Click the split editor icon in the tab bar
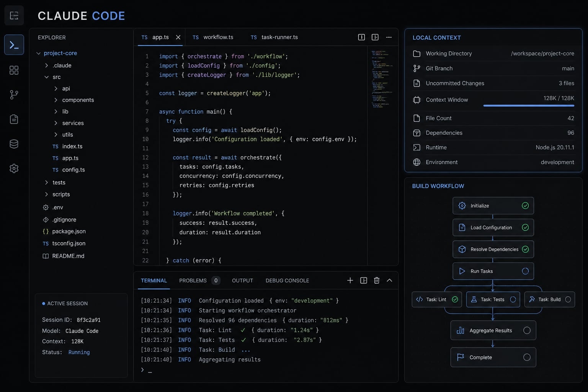This screenshot has height=392, width=588. (375, 37)
